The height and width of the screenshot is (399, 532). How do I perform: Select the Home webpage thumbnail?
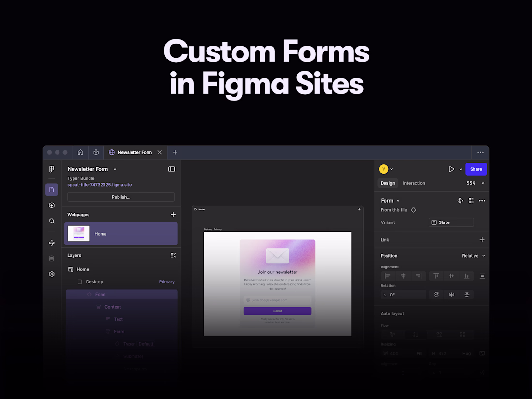pyautogui.click(x=79, y=234)
